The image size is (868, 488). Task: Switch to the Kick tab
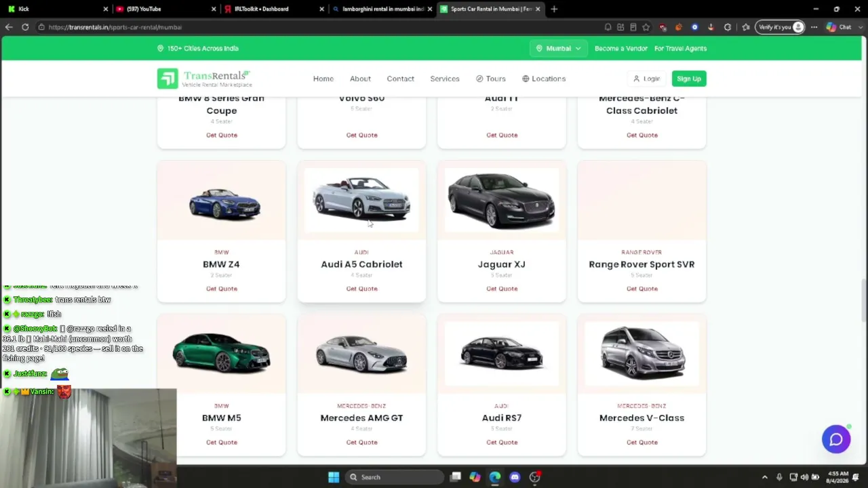coord(56,9)
